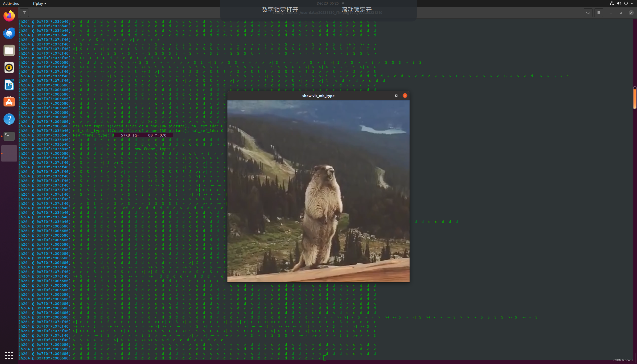637x364 pixels.
Task: Click the 数字锁定打开 notification text
Action: tap(280, 10)
